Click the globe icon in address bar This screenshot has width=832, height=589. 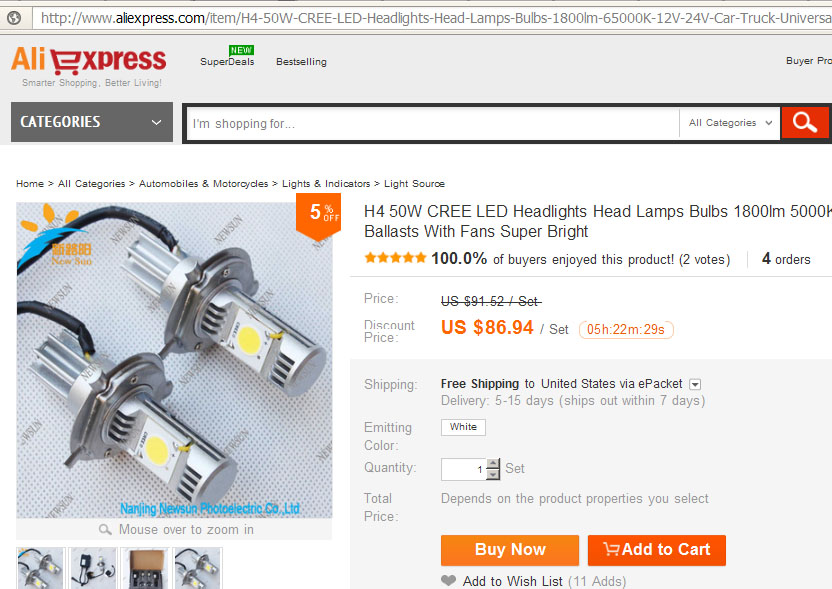point(14,18)
